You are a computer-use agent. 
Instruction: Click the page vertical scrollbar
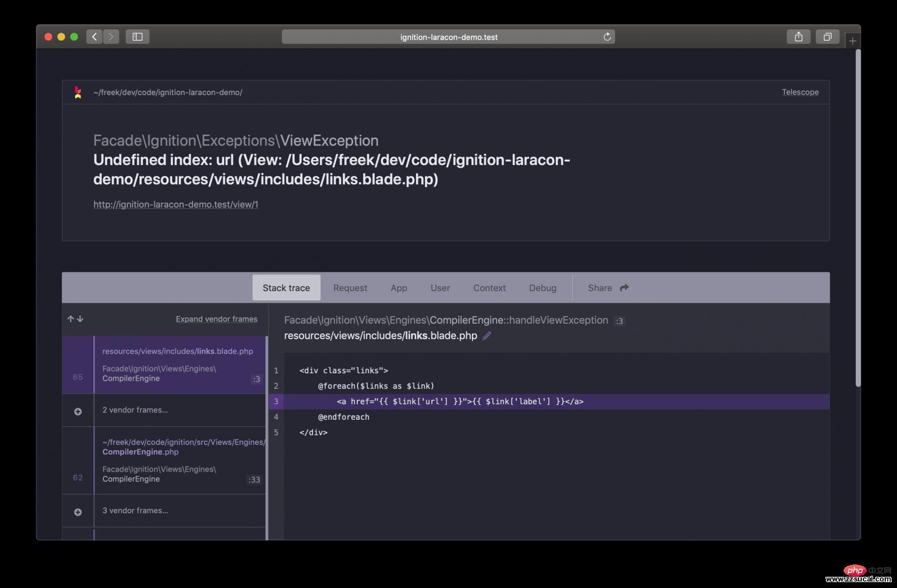click(858, 218)
